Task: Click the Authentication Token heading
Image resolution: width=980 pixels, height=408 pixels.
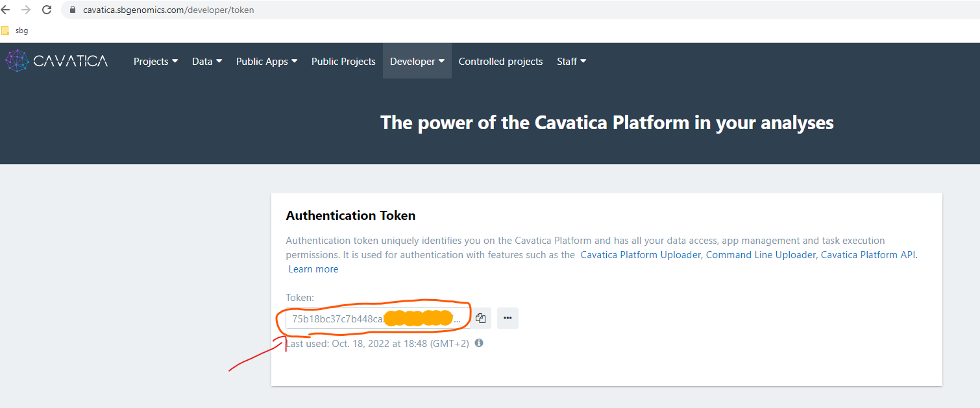Action: (x=350, y=215)
